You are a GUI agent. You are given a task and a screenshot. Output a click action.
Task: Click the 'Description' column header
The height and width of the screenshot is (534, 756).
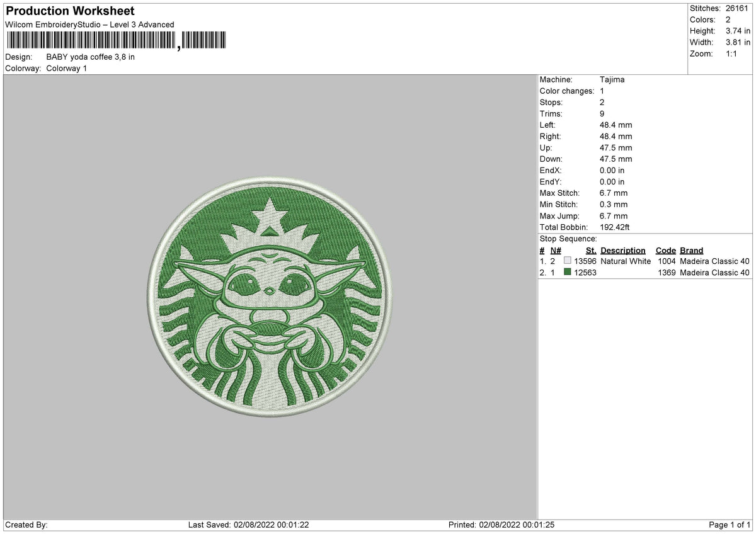[x=623, y=251]
